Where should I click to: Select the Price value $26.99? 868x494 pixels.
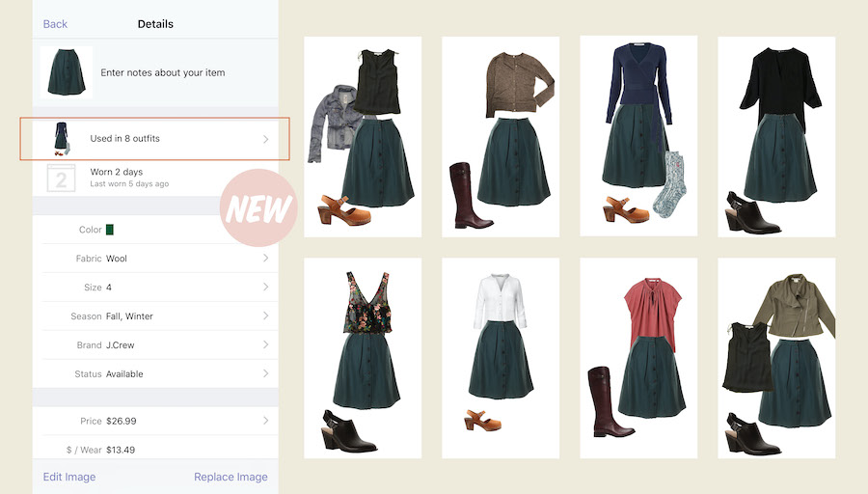click(x=122, y=421)
